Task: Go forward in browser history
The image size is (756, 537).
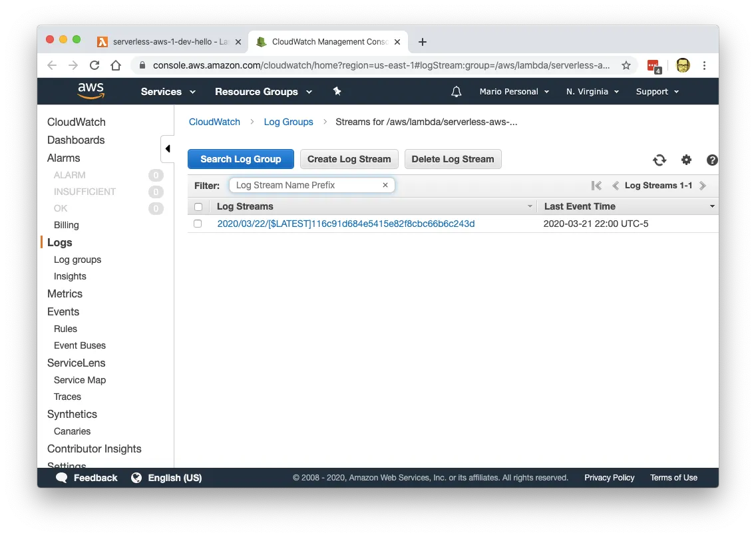Action: [73, 66]
